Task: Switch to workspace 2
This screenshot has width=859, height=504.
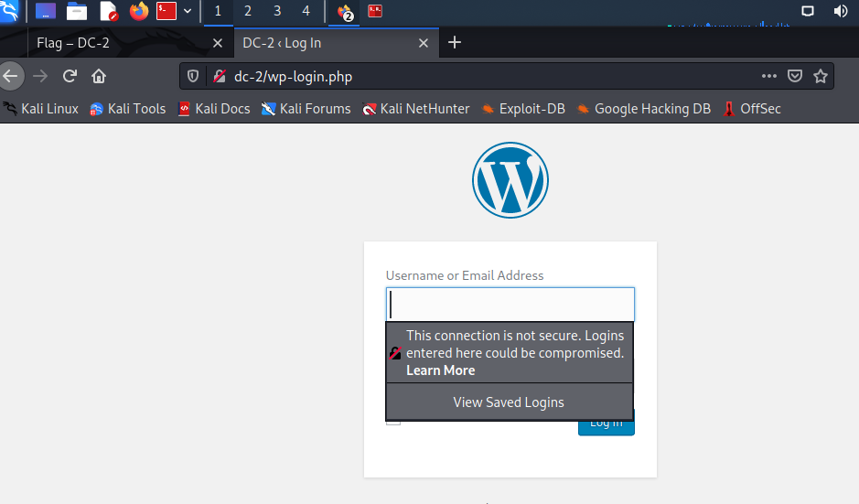Action: 248,11
